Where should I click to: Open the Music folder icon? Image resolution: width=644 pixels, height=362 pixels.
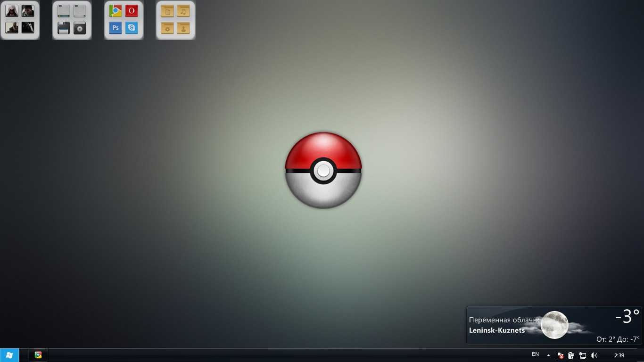tap(183, 11)
